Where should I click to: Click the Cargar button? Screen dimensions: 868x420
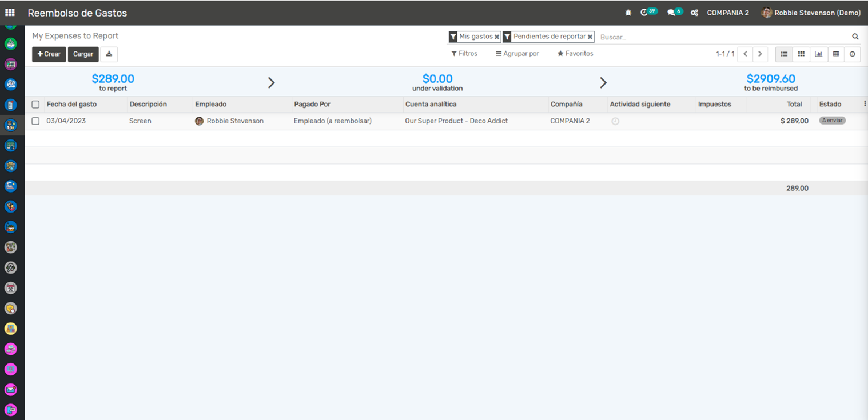point(83,54)
